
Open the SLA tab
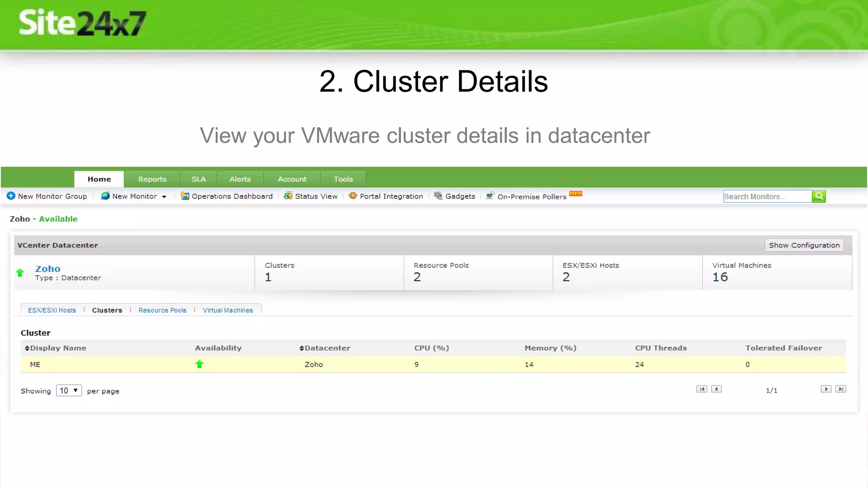click(x=198, y=179)
